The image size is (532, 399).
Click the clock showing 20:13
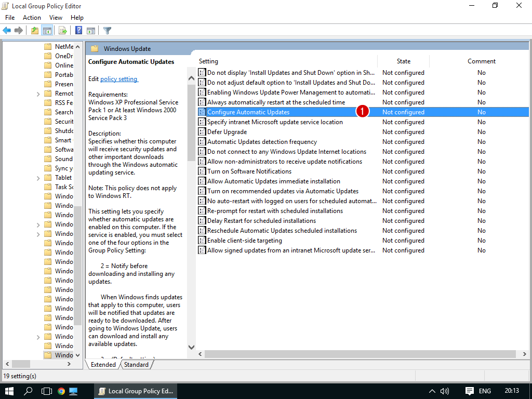[512, 391]
